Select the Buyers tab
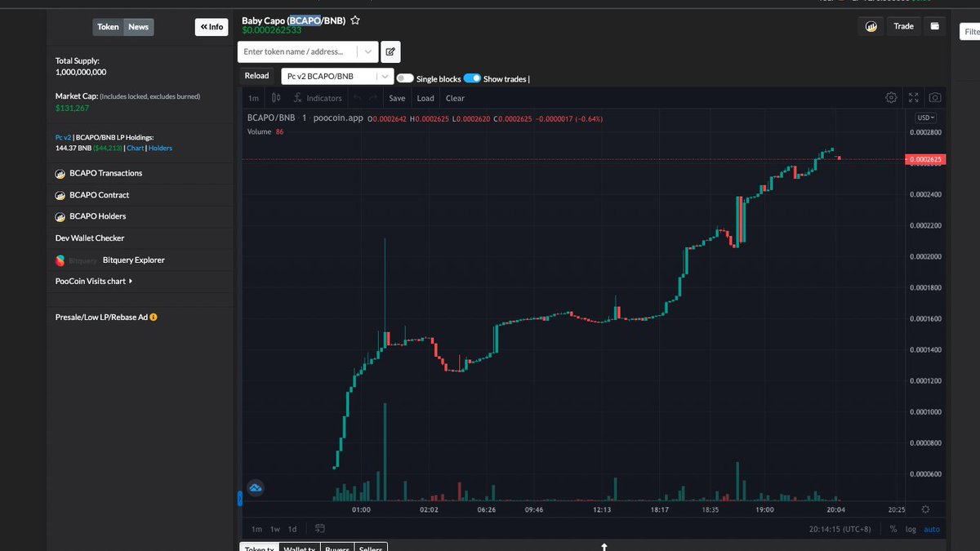Screen dimensions: 980x551 point(337,548)
